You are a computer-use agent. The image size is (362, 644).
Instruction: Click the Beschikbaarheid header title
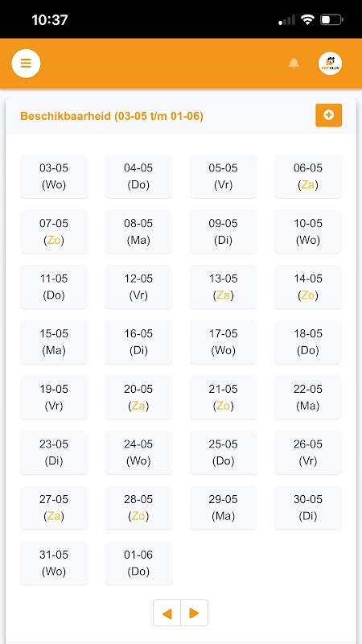[112, 116]
